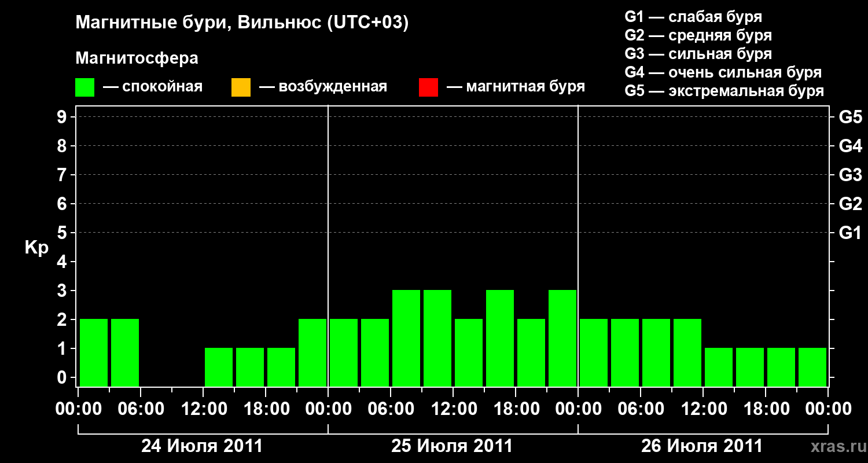This screenshot has width=868, height=463.
Task: Click the '25 Июля 2011' date label
Action: (452, 446)
